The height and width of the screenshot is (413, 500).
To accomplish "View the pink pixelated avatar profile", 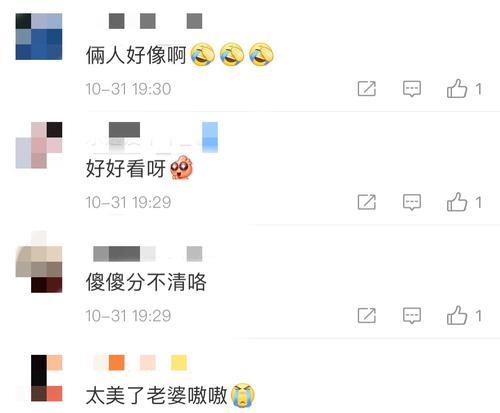I will 39,145.
